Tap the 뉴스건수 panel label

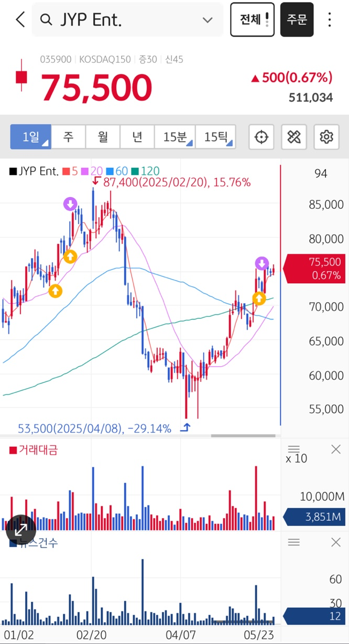[x=34, y=543]
